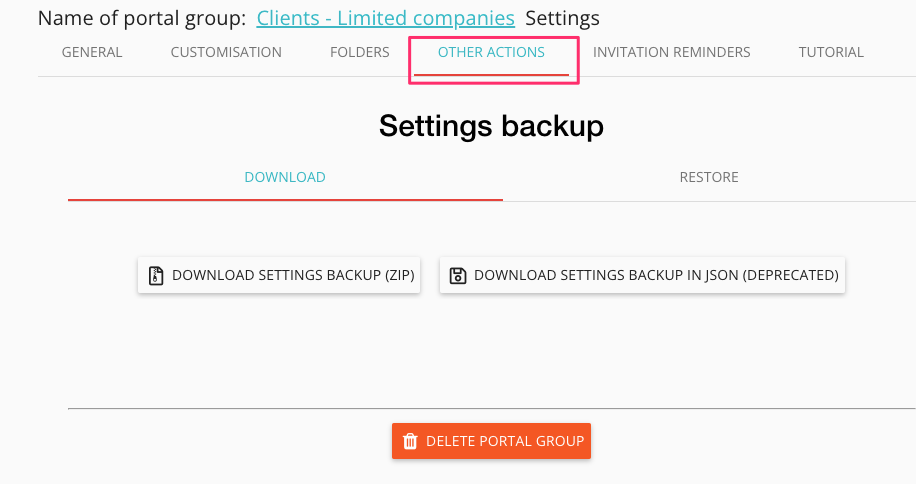916x484 pixels.
Task: Open the Invitation Reminders tab
Action: click(671, 52)
